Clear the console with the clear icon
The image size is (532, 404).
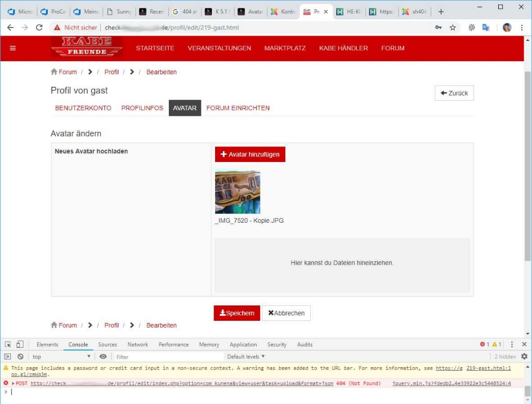(20, 357)
